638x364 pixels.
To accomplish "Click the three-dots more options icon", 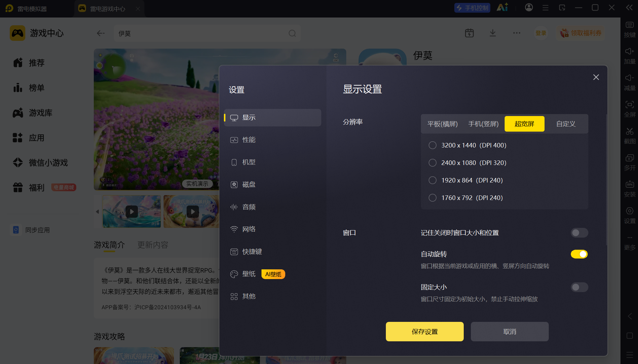I will pos(517,33).
